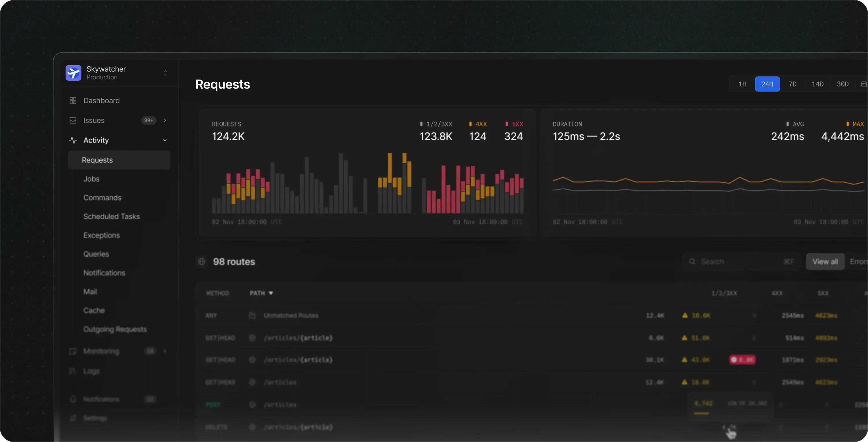Open Exceptions page
Image resolution: width=868 pixels, height=442 pixels.
(x=101, y=235)
